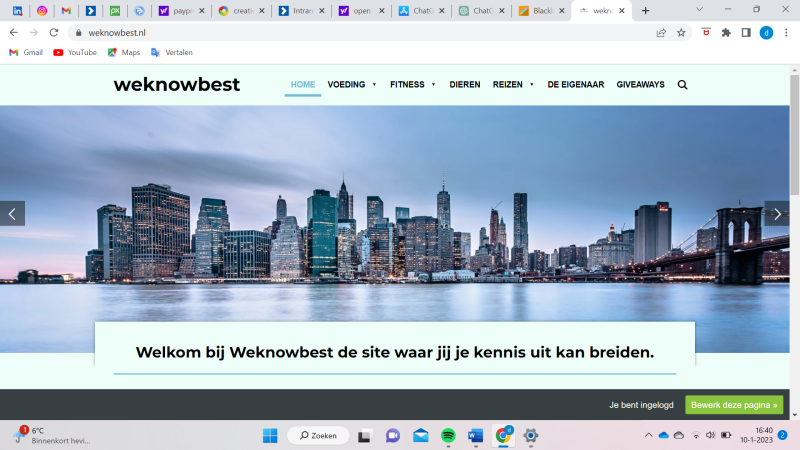
Task: Close the 'paypr' tab
Action: click(202, 10)
